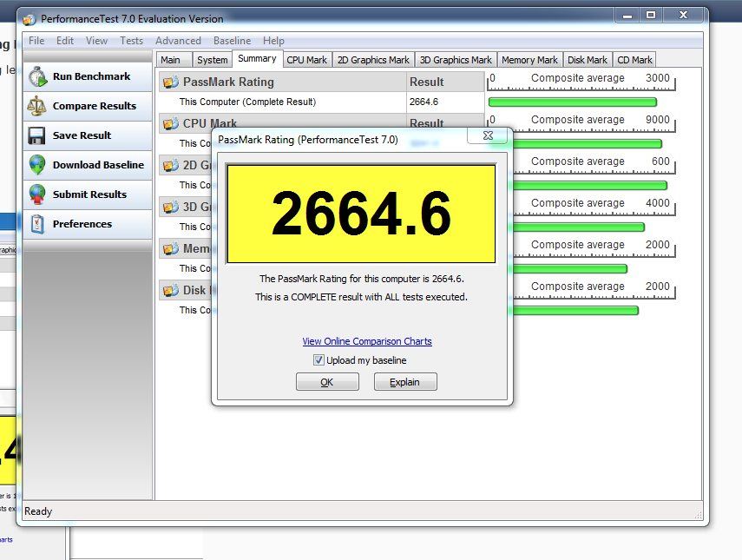Click the Result column header

445,82
